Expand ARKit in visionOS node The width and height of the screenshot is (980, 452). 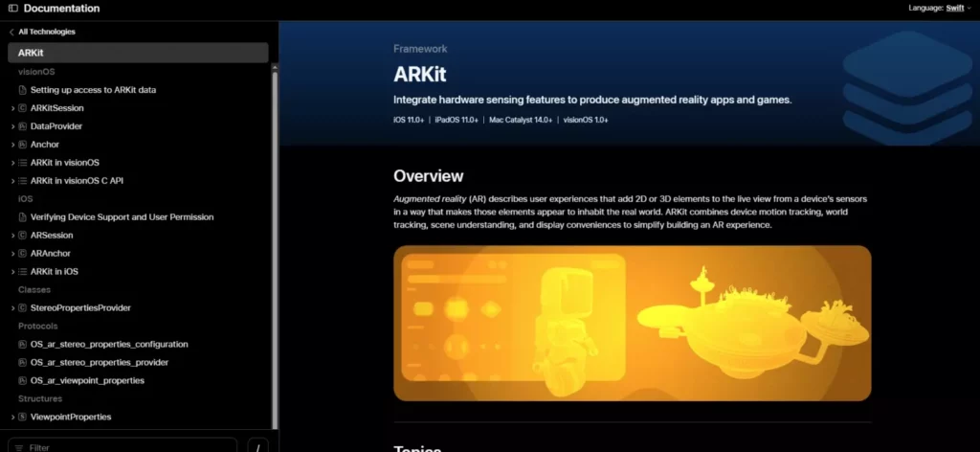[x=13, y=163]
